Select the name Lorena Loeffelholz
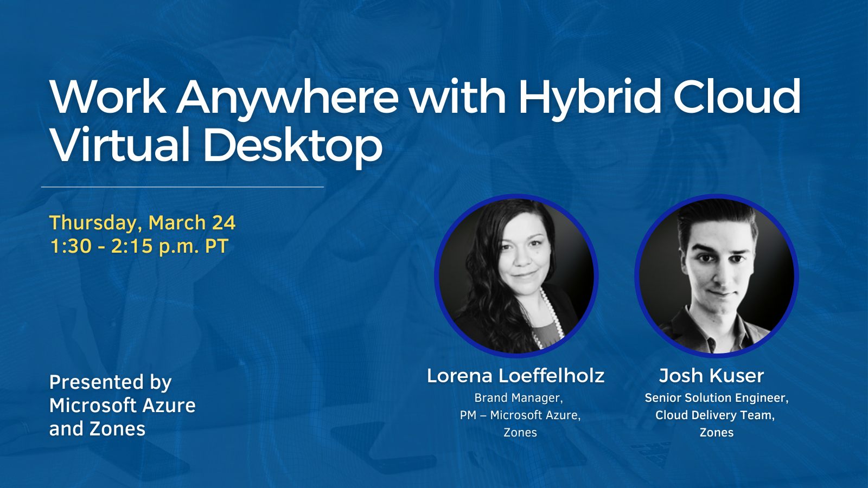Image resolution: width=868 pixels, height=488 pixels. point(516,375)
